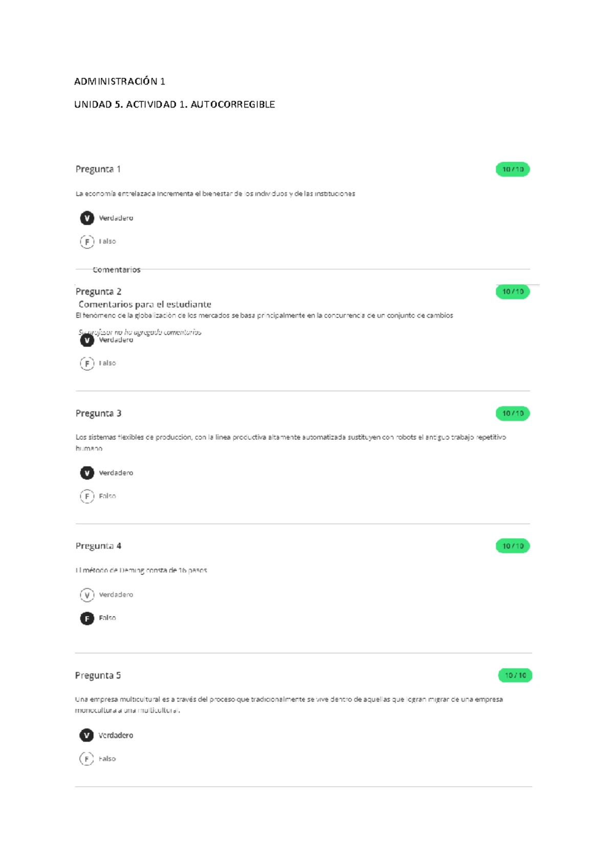This screenshot has height=868, width=614.
Task: Click the 10/10 score badge of Pregunta 4
Action: point(513,546)
